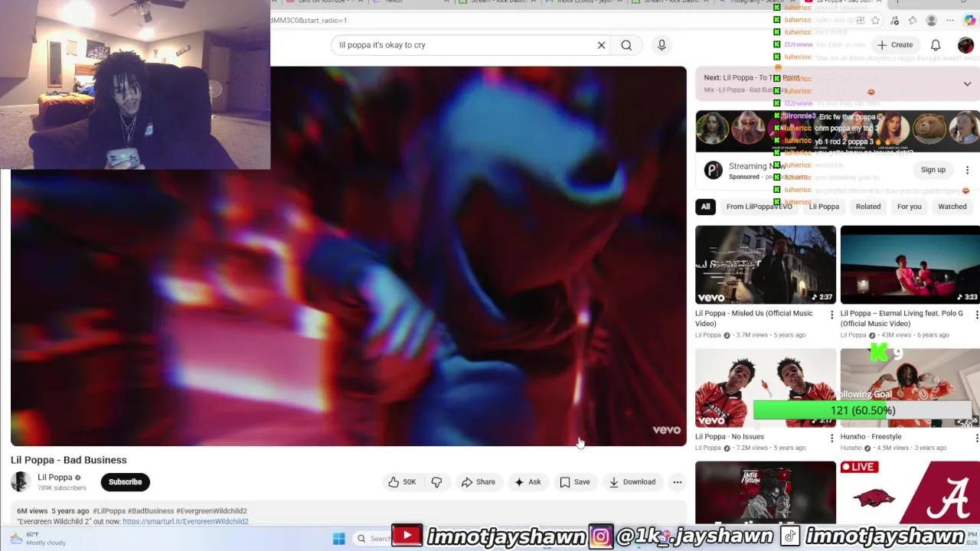Open Misled Us video thumbnail
This screenshot has width=980, height=551.
pyautogui.click(x=766, y=265)
